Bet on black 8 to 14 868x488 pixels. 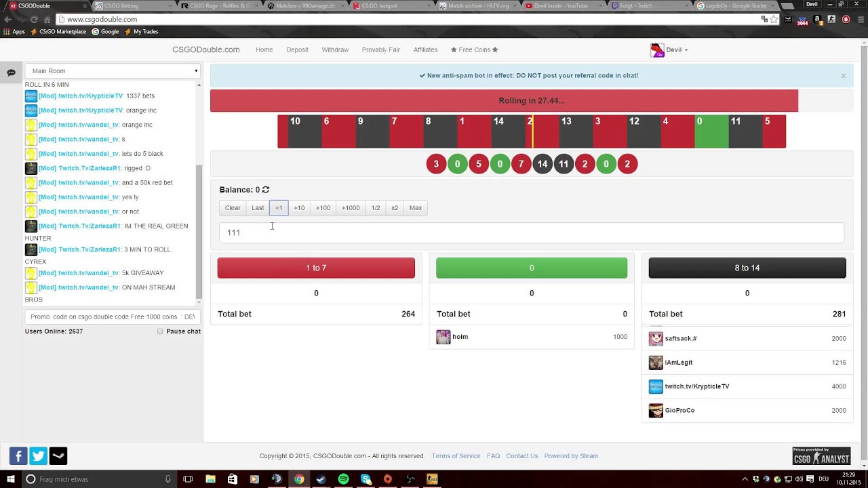pyautogui.click(x=747, y=268)
